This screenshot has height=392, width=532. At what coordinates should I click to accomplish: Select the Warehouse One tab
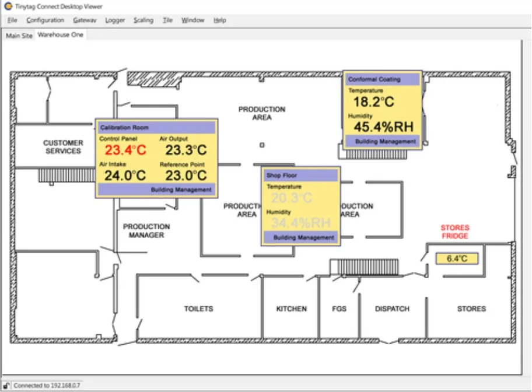click(60, 35)
